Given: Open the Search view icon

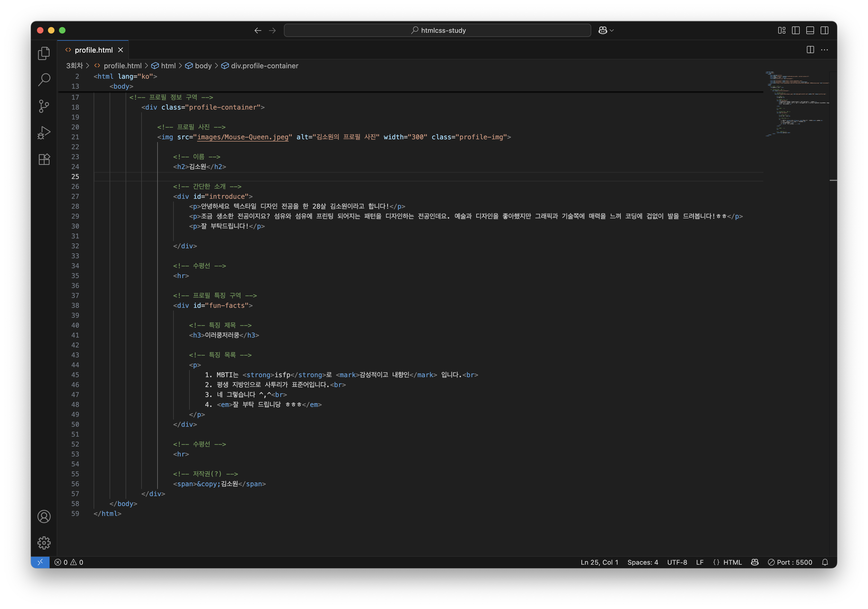Looking at the screenshot, I should (x=44, y=80).
